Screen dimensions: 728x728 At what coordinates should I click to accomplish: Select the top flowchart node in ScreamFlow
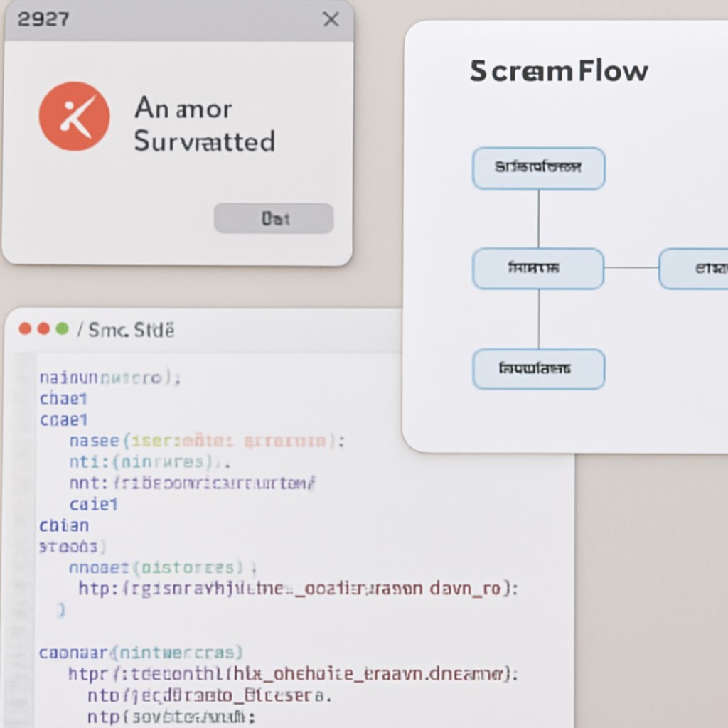[x=538, y=168]
